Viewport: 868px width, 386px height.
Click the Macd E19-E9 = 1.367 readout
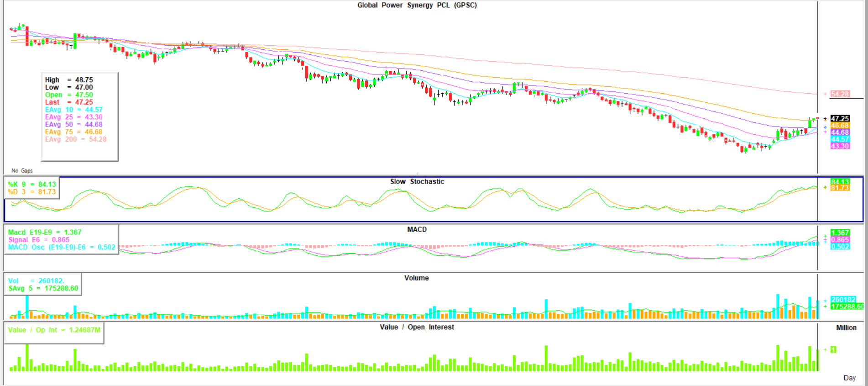pos(45,232)
